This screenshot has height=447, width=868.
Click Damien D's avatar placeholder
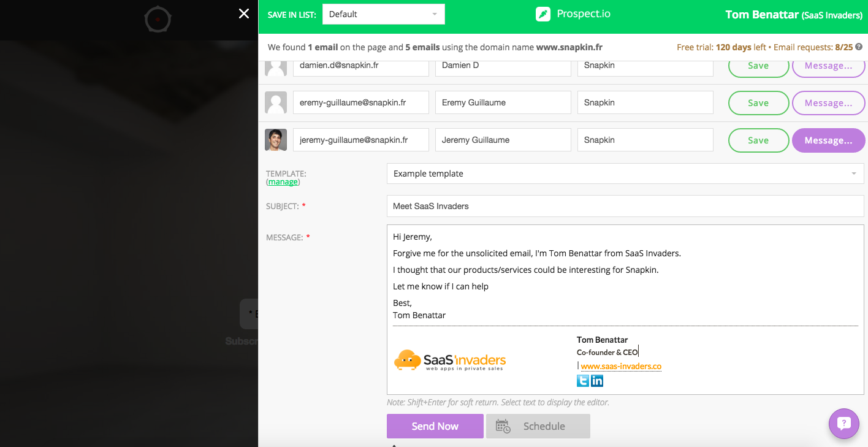point(276,68)
